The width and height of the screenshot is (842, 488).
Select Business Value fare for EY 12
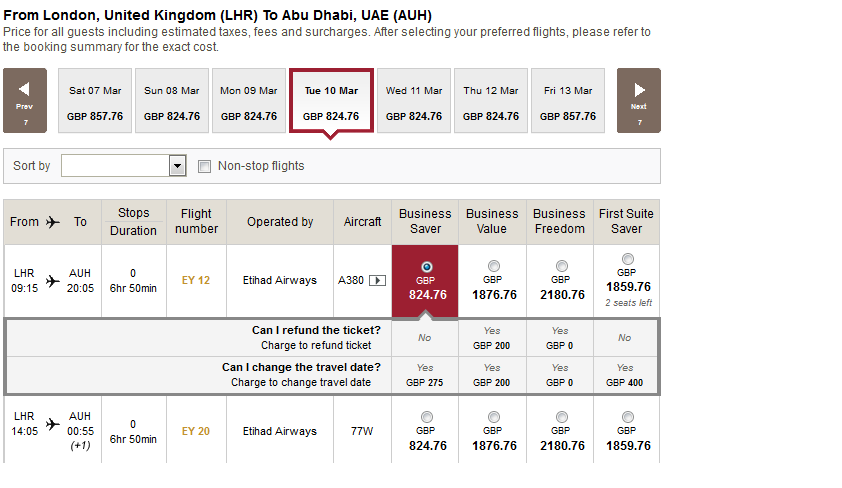point(493,266)
